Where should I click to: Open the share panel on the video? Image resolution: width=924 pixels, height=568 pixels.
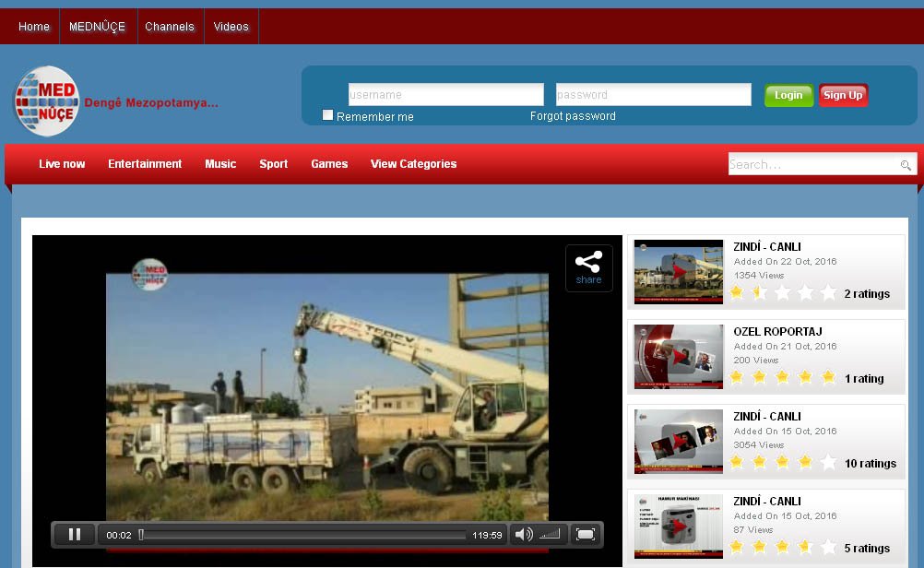click(x=588, y=268)
